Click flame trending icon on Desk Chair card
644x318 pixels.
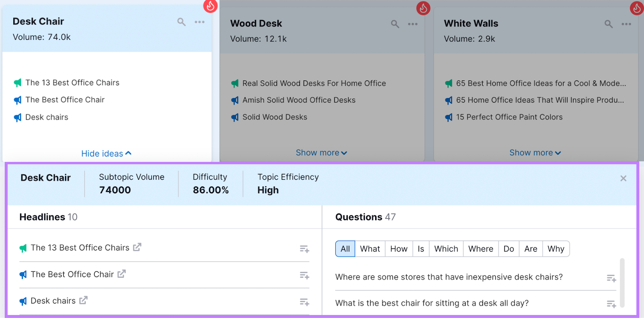point(211,6)
